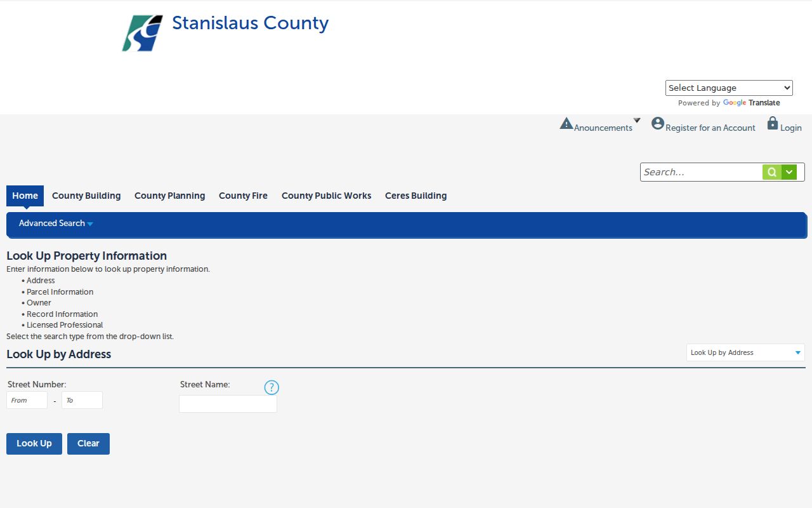Click the Stanislaus County logo icon
Viewport: 812px width, 508px height.
coord(142,33)
